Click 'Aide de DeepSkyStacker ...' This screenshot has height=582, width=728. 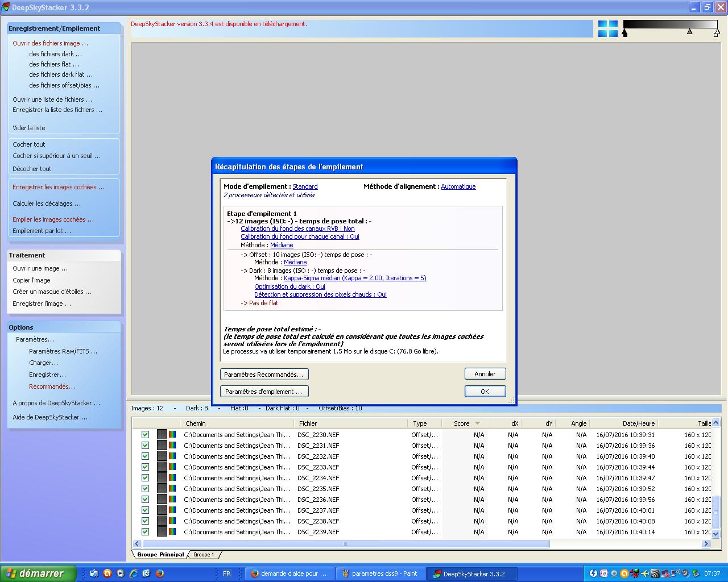[x=50, y=417]
